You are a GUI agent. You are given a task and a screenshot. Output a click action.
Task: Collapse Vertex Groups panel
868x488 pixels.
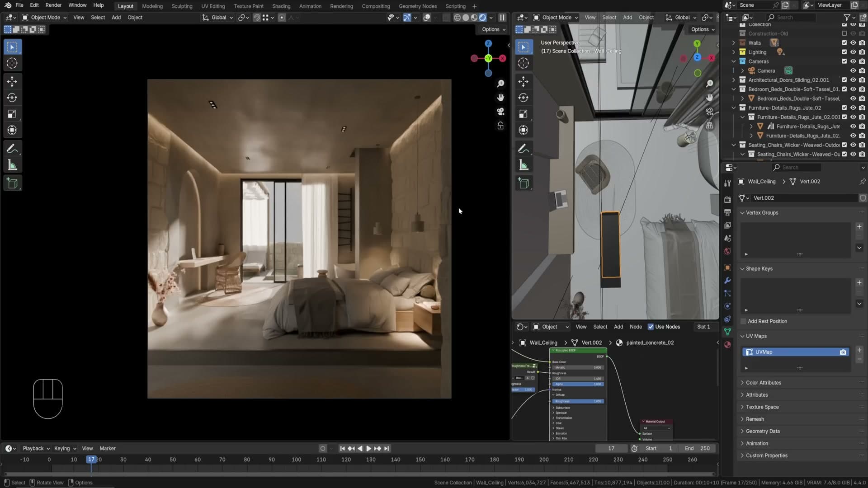[762, 213]
